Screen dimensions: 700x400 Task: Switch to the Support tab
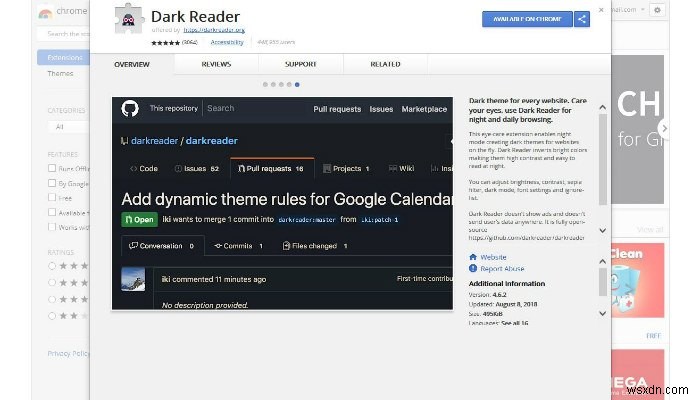click(x=301, y=64)
